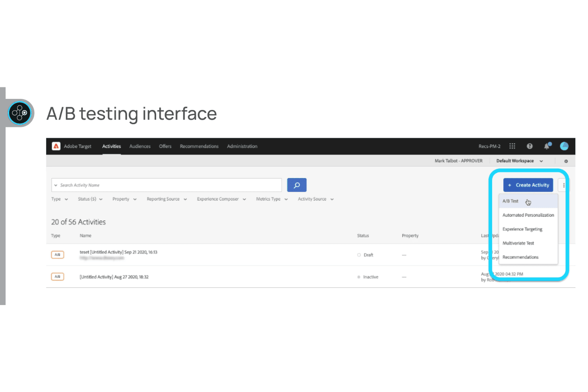588x392 pixels.
Task: Choose Experience Targeting menu item
Action: click(x=528, y=229)
